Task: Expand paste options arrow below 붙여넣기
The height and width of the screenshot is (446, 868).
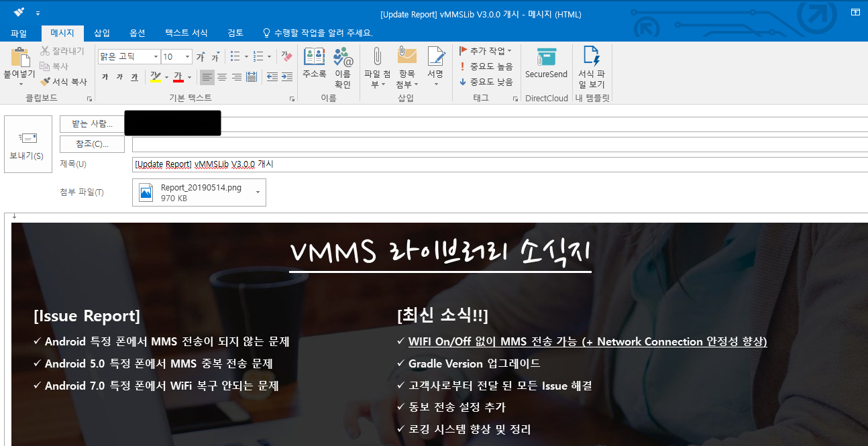Action: (19, 85)
